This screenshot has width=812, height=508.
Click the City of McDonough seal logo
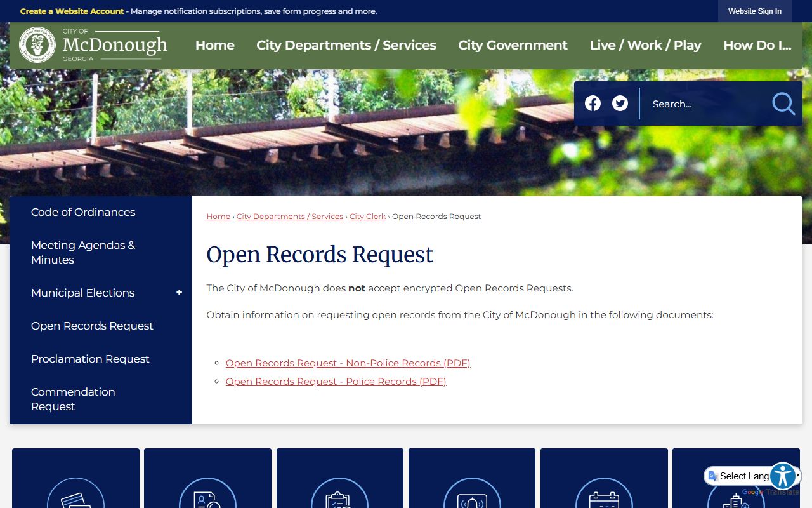[37, 45]
